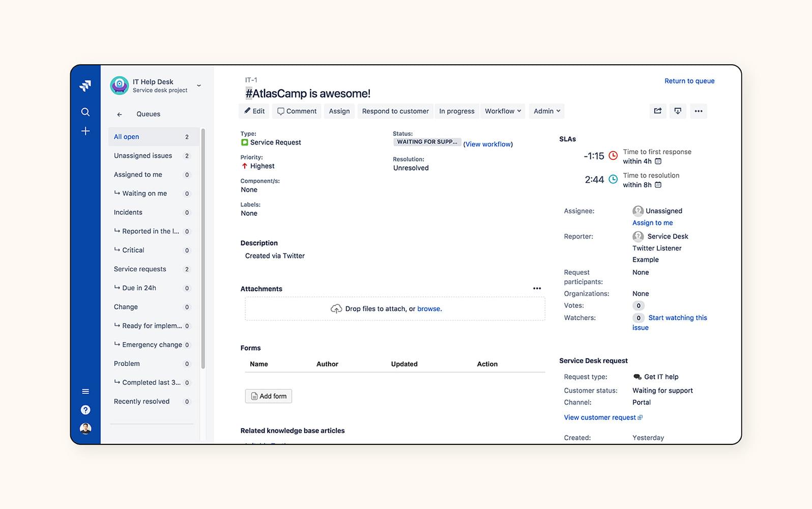The height and width of the screenshot is (509, 812).
Task: Click the Unassigned assignee avatar
Action: click(x=638, y=211)
